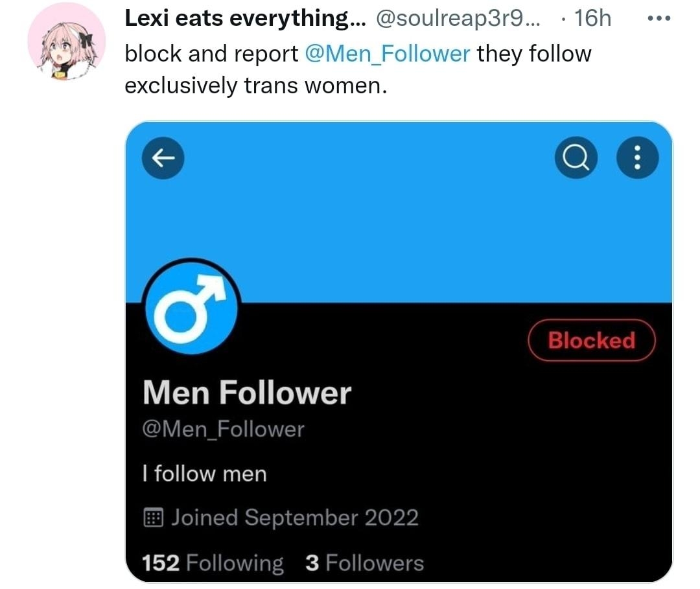Click the 3 Followers count
The image size is (700, 589).
tap(365, 563)
